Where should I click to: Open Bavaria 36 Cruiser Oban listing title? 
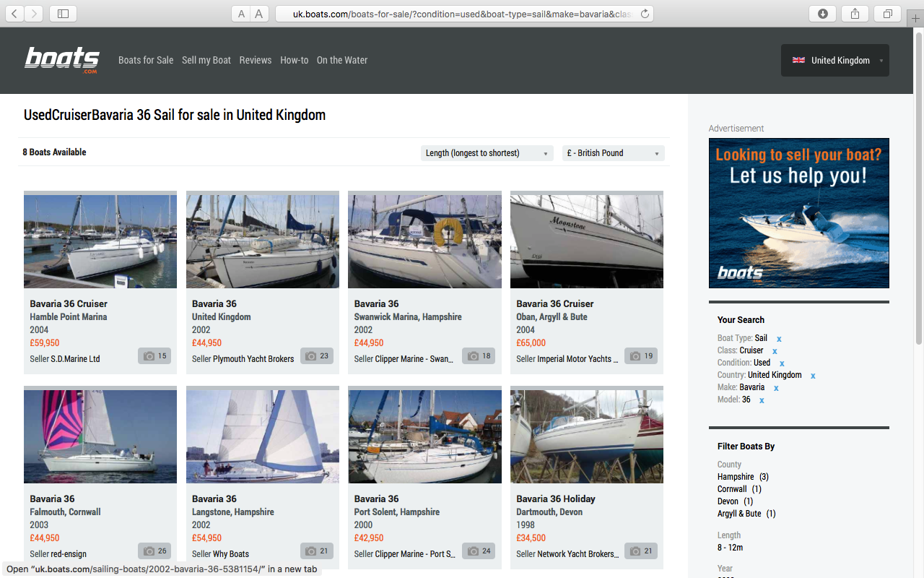click(555, 303)
